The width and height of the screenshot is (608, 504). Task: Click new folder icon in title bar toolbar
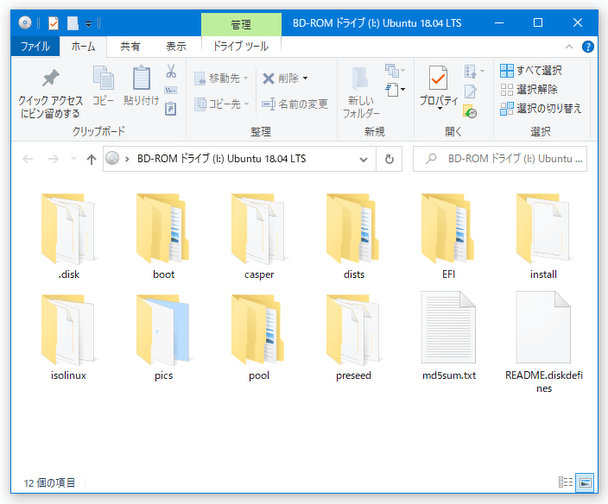[x=73, y=23]
